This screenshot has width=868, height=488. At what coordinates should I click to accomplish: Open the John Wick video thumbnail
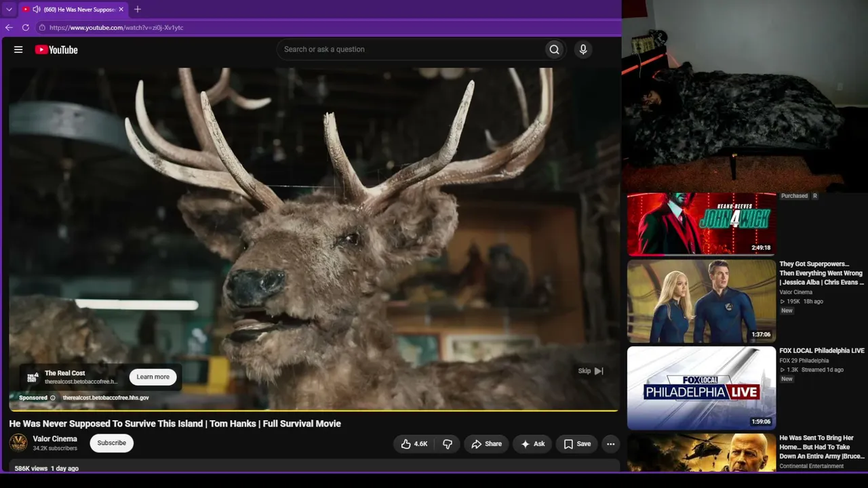coord(701,224)
